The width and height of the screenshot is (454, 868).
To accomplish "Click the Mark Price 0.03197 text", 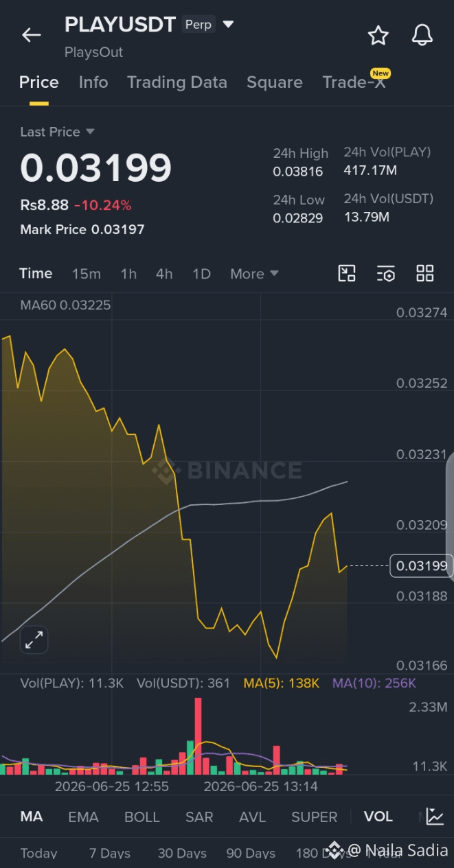I will (x=82, y=229).
